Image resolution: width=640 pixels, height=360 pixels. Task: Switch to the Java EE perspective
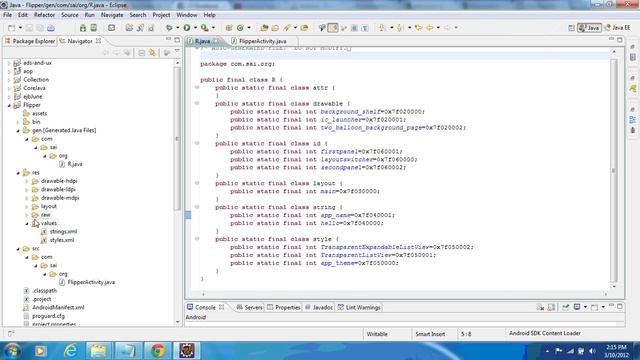pyautogui.click(x=617, y=28)
